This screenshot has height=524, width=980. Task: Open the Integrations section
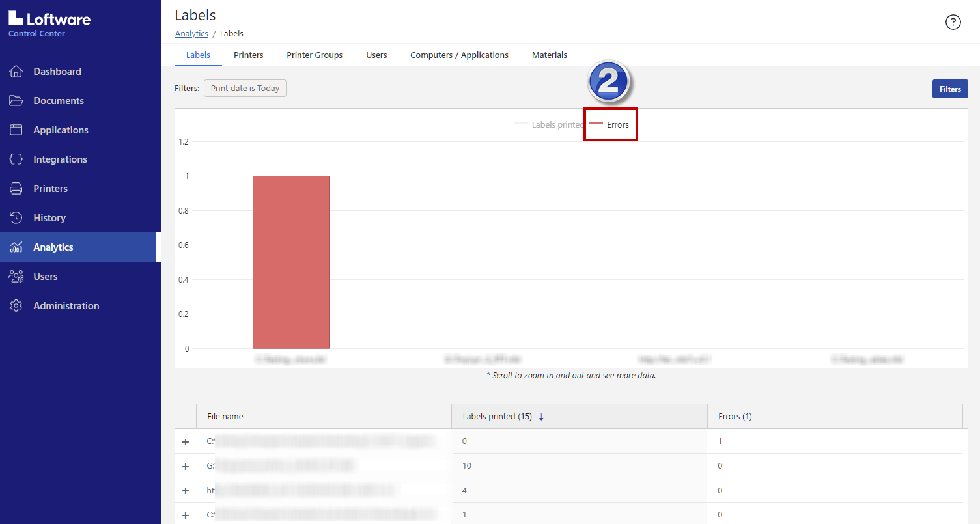coord(61,159)
